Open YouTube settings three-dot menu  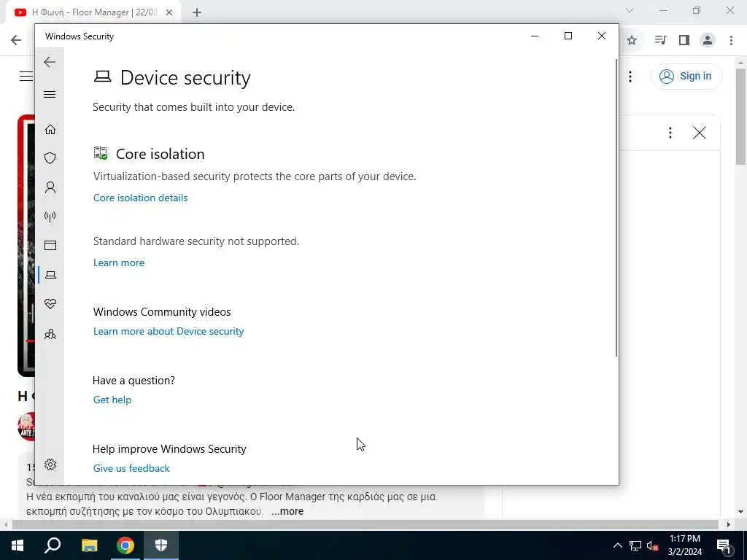(x=630, y=76)
